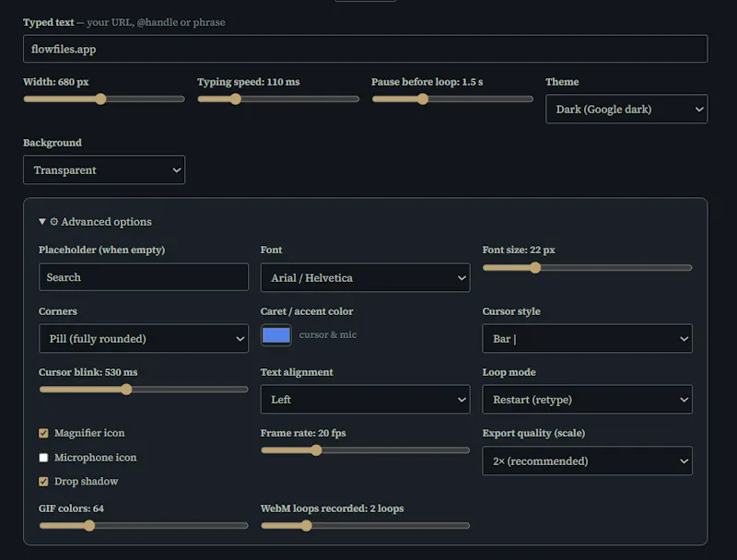Click the Typed text input field
This screenshot has width=737, height=560.
pyautogui.click(x=365, y=49)
